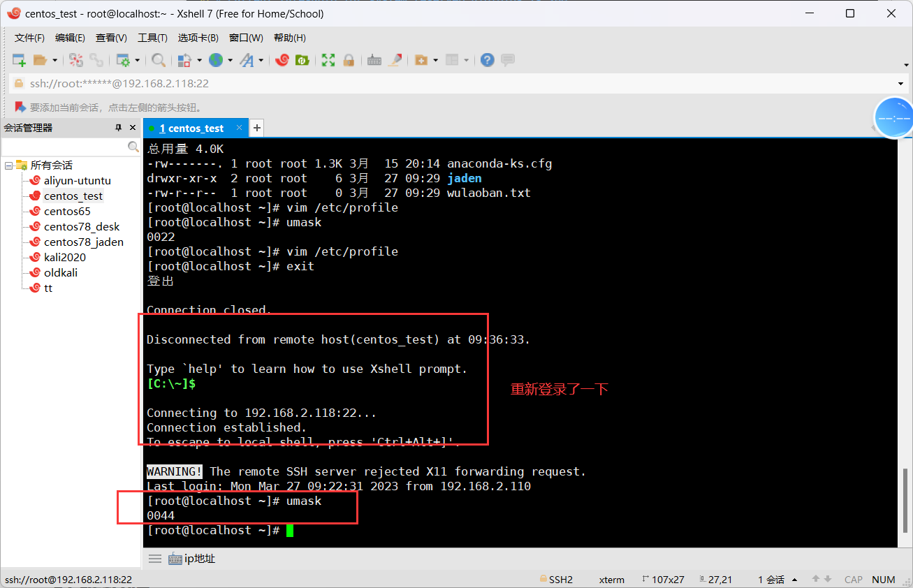This screenshot has height=588, width=913.
Task: Expand the open folder dropdown arrow
Action: pyautogui.click(x=54, y=61)
